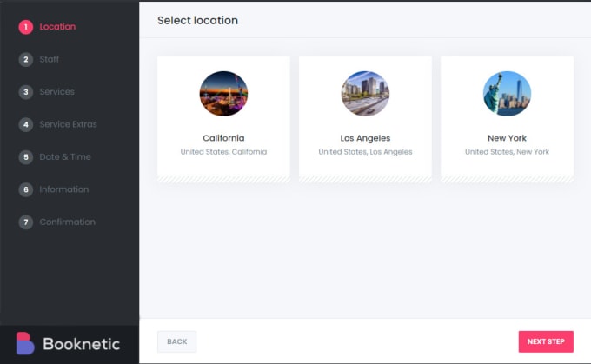
Task: Select the Los Angeles location photo
Action: click(365, 94)
